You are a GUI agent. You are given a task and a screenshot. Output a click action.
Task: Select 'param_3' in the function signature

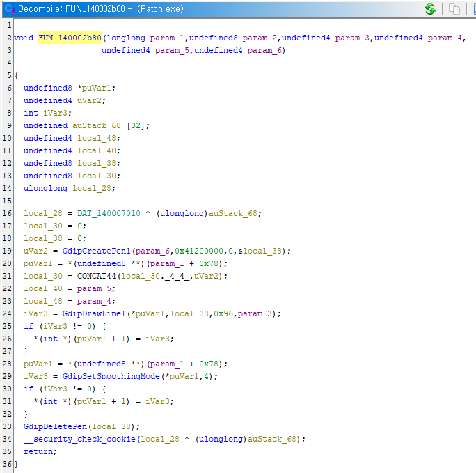click(352, 38)
